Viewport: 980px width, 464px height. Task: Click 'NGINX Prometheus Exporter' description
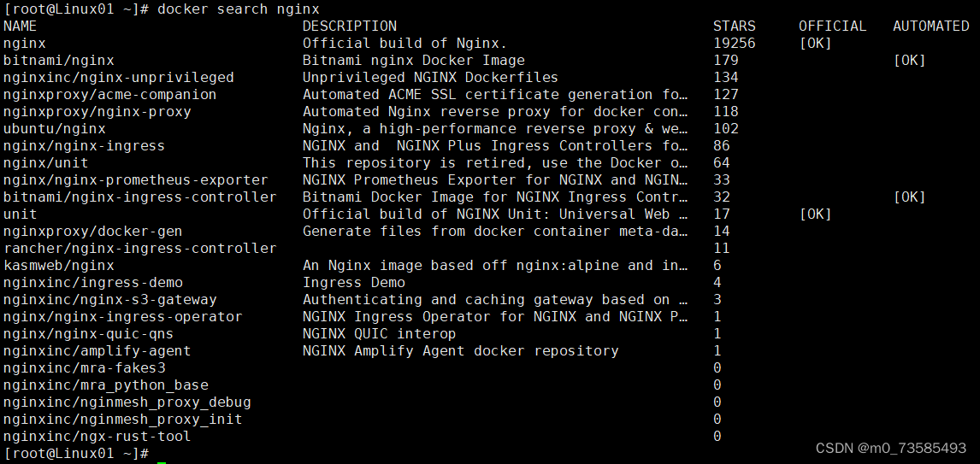(x=495, y=179)
